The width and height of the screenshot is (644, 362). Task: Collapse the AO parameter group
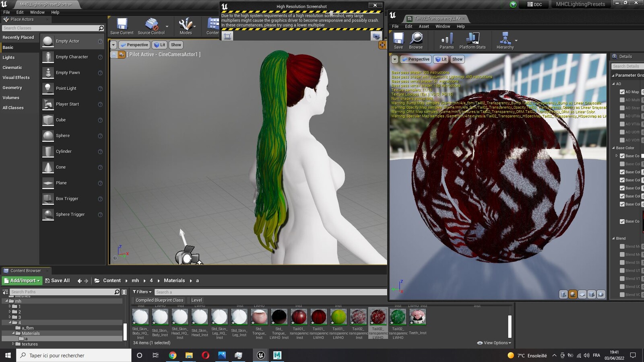[x=613, y=84]
